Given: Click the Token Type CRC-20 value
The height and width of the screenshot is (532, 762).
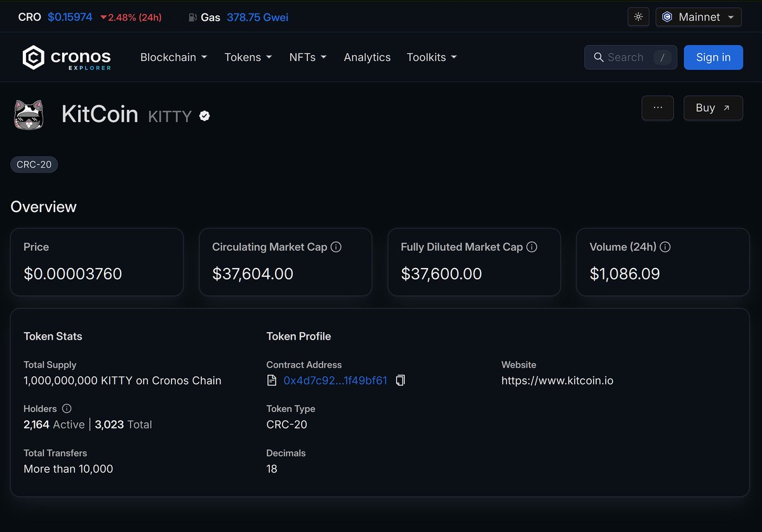Looking at the screenshot, I should point(287,425).
